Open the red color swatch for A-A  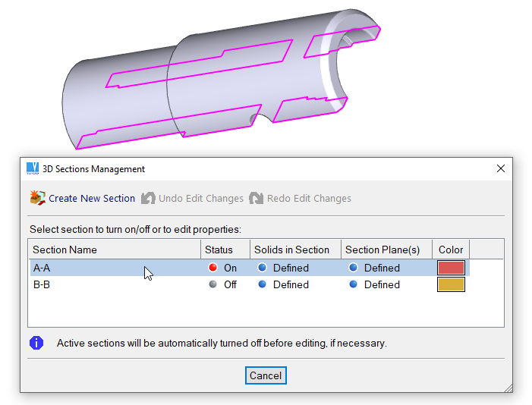[x=451, y=268]
